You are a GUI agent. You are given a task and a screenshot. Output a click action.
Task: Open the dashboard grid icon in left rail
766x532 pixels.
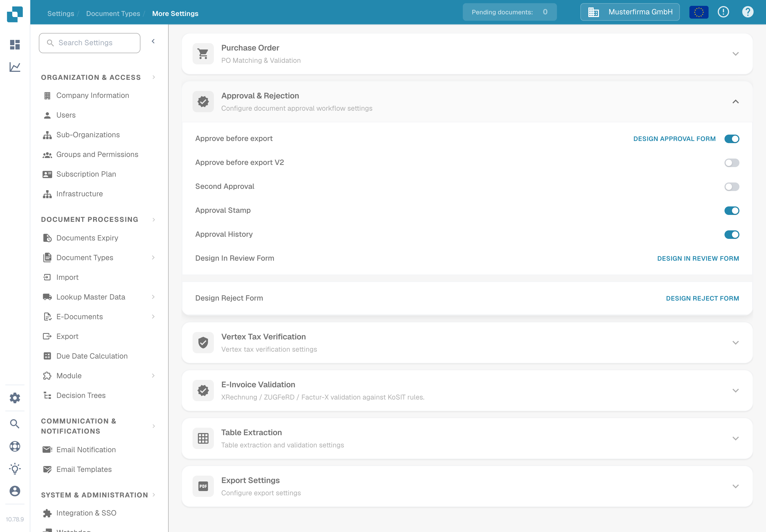pyautogui.click(x=15, y=44)
